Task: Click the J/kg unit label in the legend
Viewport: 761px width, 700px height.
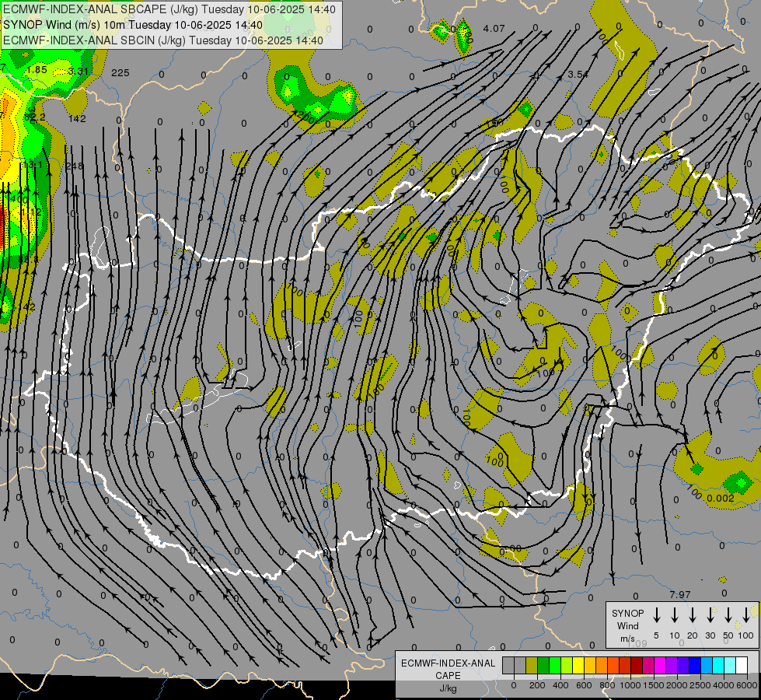Action: point(448,688)
